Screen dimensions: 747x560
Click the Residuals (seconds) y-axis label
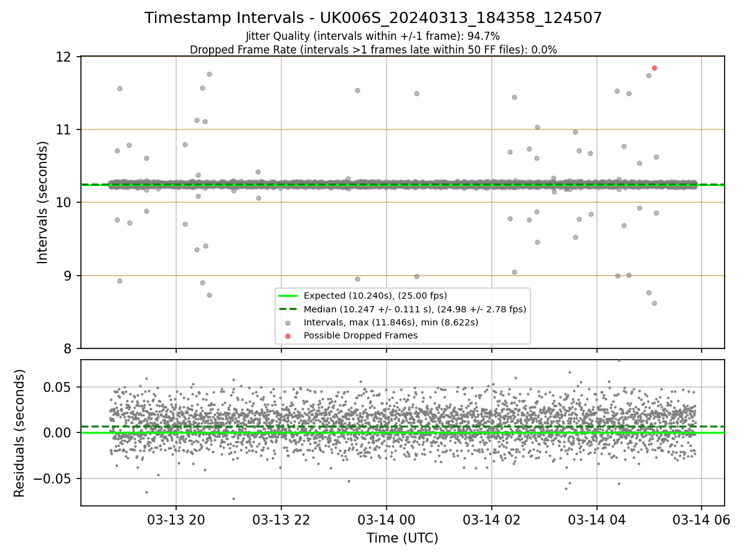(x=20, y=433)
